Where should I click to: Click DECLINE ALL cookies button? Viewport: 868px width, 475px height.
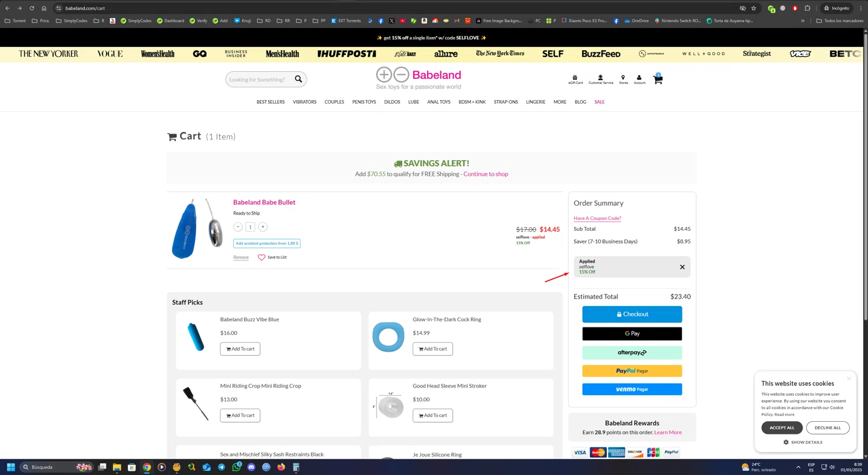point(827,428)
